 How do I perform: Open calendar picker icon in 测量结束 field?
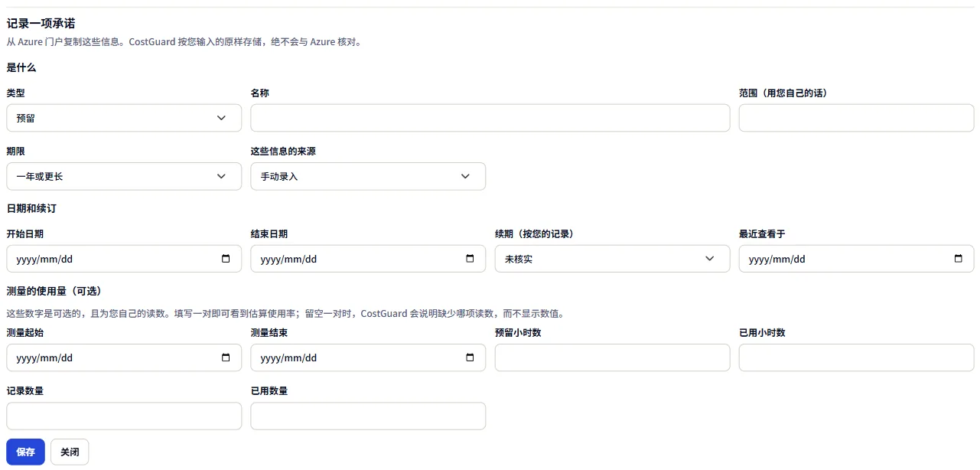pyautogui.click(x=470, y=357)
